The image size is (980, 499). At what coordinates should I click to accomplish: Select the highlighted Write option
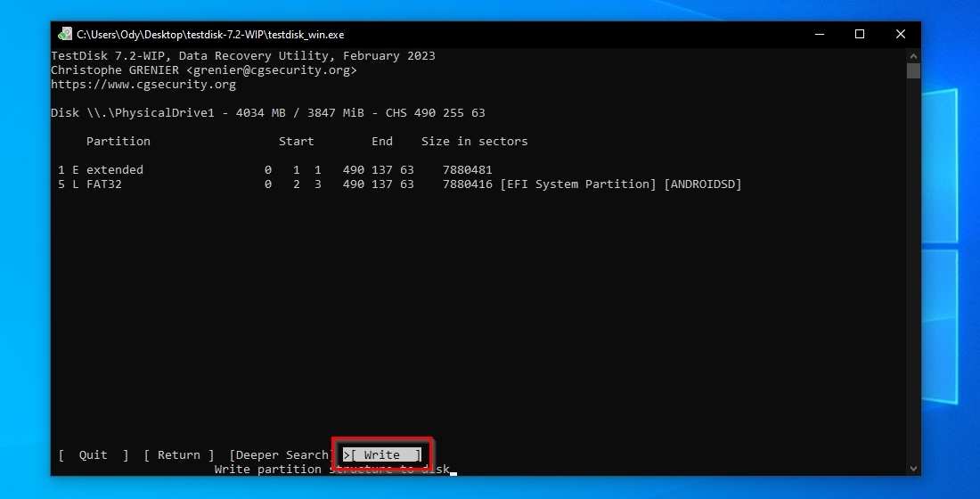[x=382, y=454]
